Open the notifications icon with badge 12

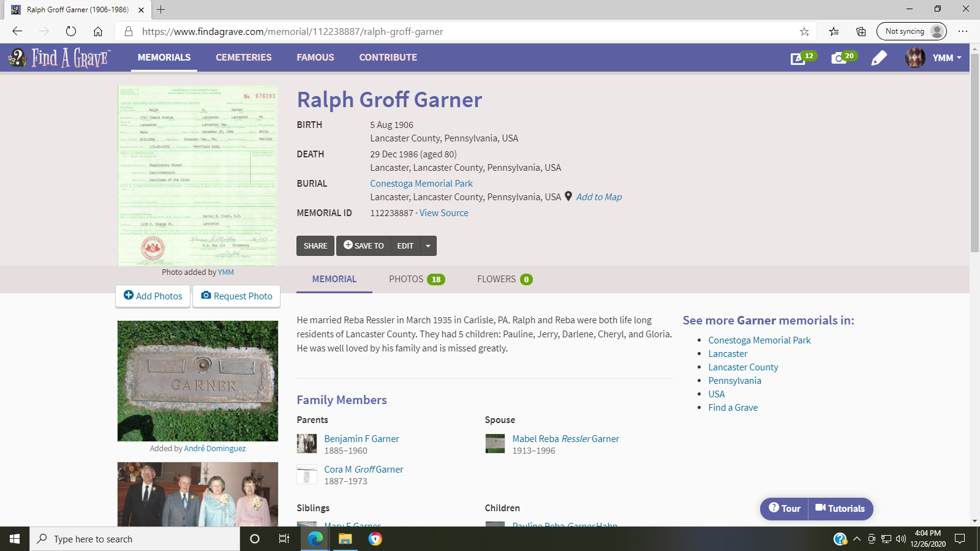[803, 58]
